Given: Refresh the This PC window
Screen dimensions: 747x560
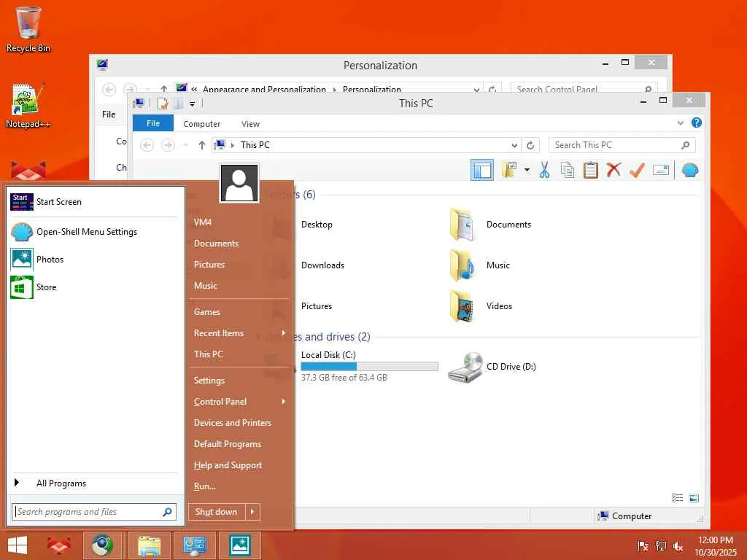Looking at the screenshot, I should (x=530, y=145).
